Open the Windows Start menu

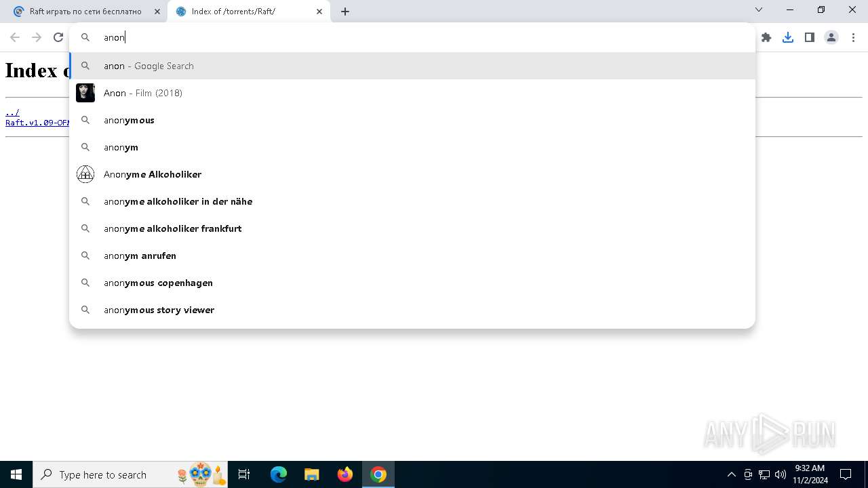16,474
